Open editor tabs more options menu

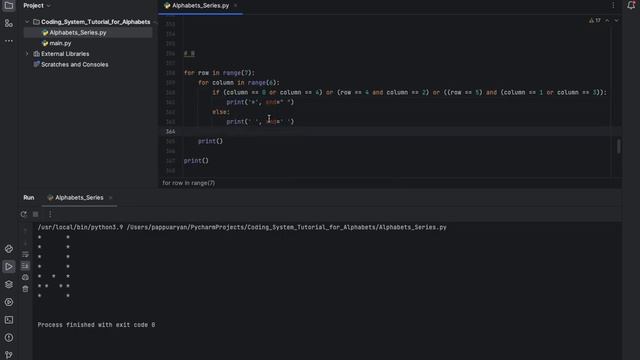pyautogui.click(x=613, y=5)
